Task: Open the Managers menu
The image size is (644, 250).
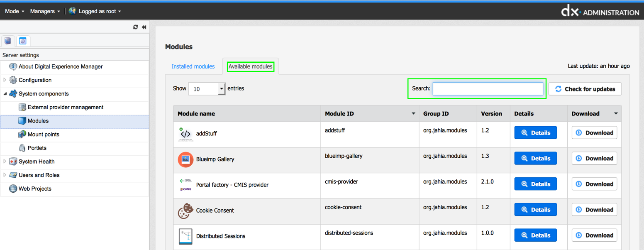Action: (x=45, y=11)
